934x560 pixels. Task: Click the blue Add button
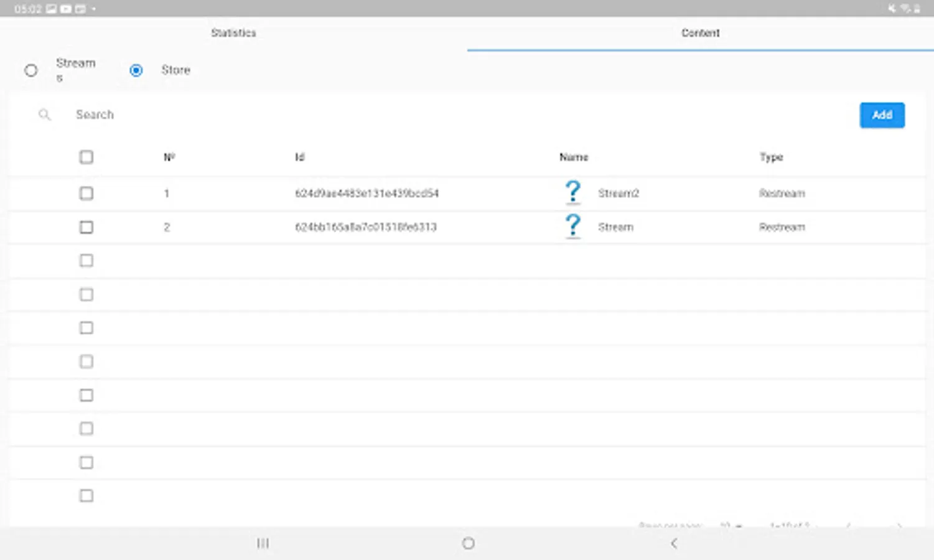click(882, 115)
